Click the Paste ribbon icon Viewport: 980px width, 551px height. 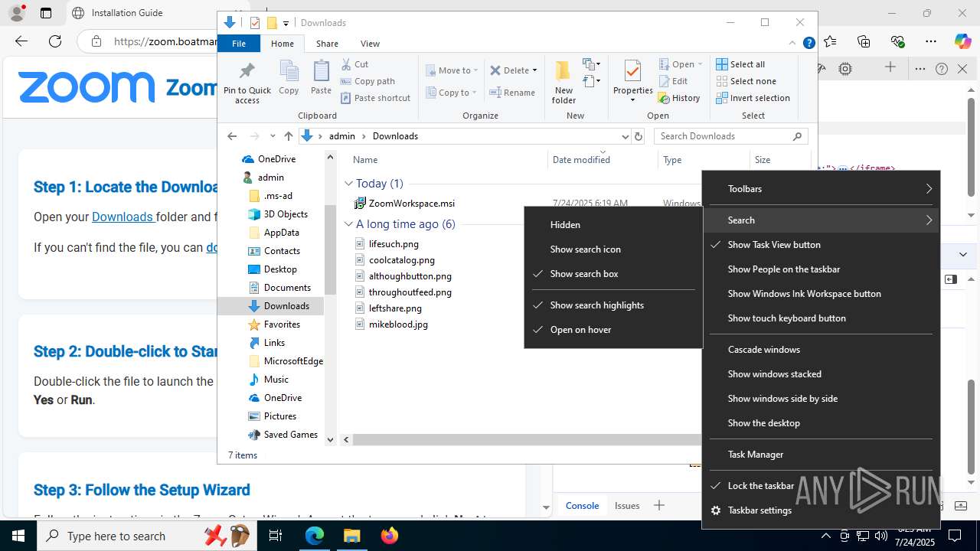click(321, 72)
